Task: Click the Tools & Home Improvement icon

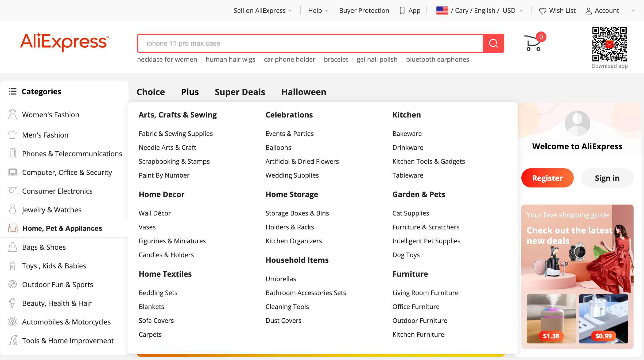Action: click(13, 340)
